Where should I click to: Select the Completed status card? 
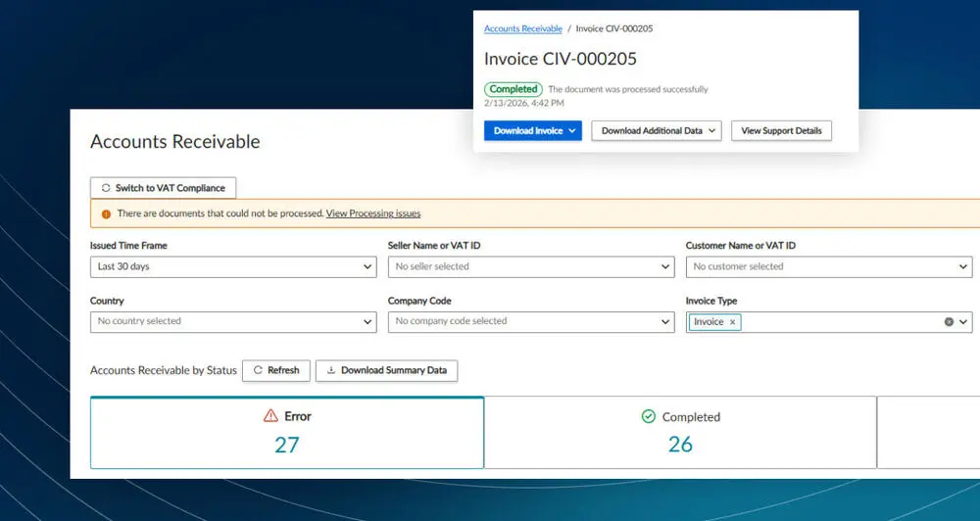(680, 432)
